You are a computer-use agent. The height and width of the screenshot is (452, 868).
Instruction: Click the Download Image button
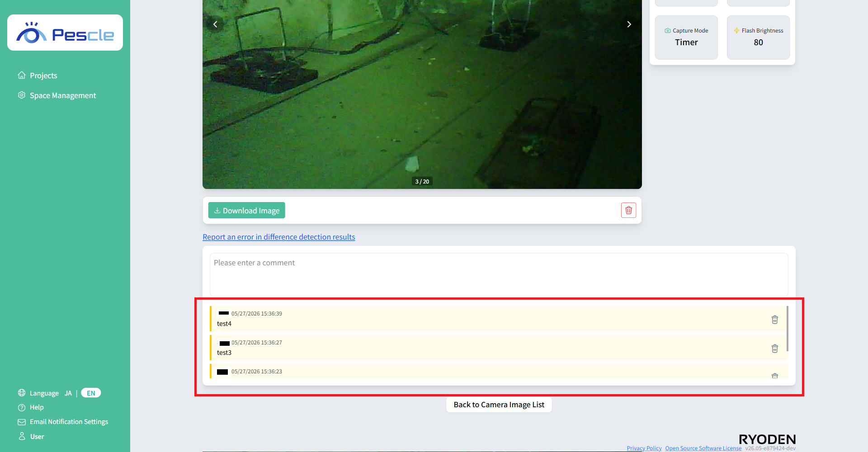[247, 210]
